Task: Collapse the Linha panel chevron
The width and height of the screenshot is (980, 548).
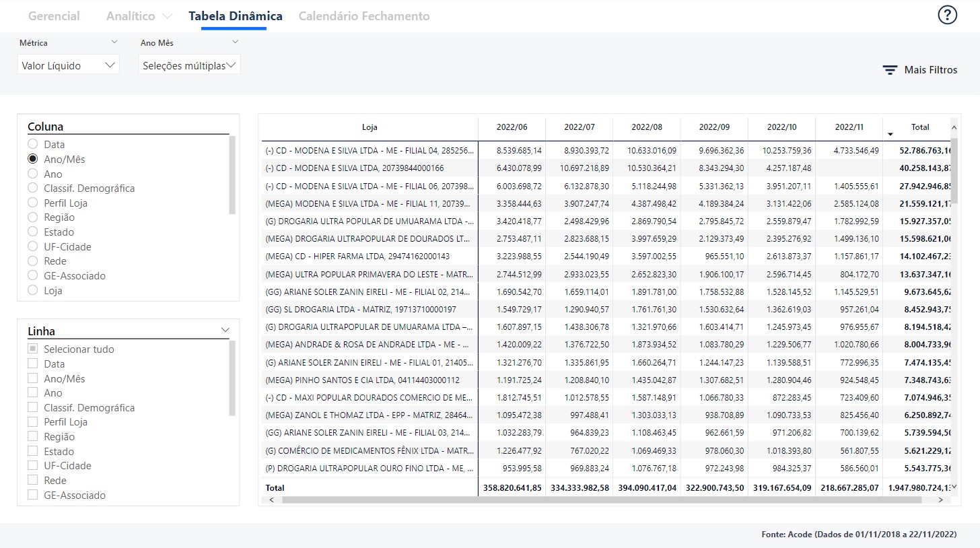Action: pos(225,330)
